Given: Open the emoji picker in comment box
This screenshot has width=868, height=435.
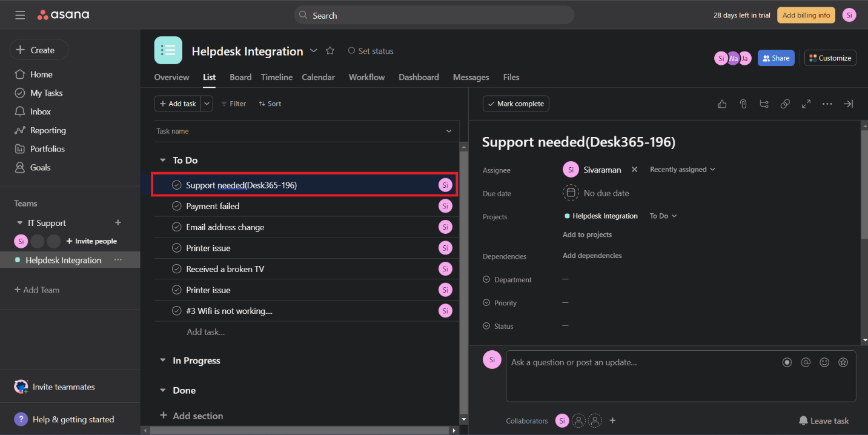Looking at the screenshot, I should coord(824,362).
